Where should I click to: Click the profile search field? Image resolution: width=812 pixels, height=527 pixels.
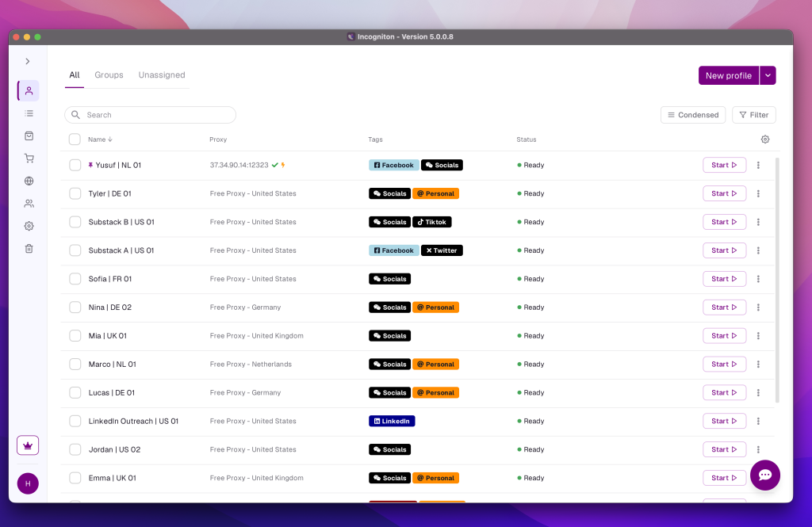150,115
